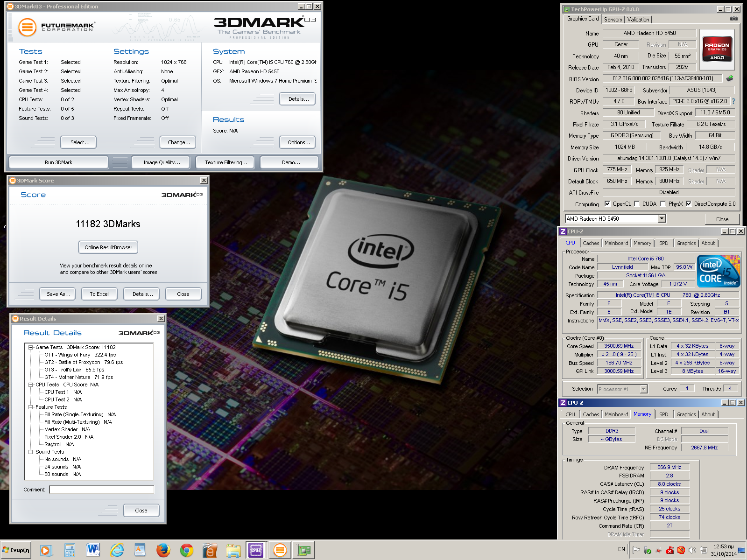747x560 pixels.
Task: Click the BIOS save icon in GPU-Z
Action: [730, 78]
